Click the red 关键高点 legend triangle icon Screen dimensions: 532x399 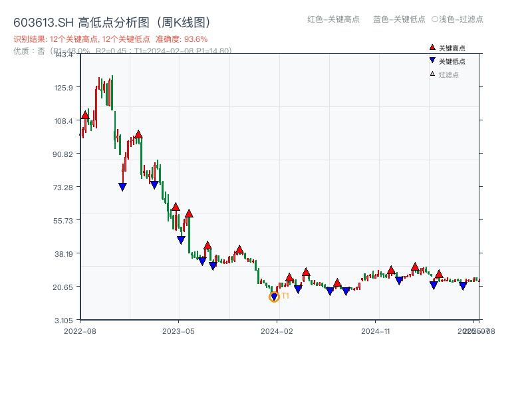click(x=432, y=47)
